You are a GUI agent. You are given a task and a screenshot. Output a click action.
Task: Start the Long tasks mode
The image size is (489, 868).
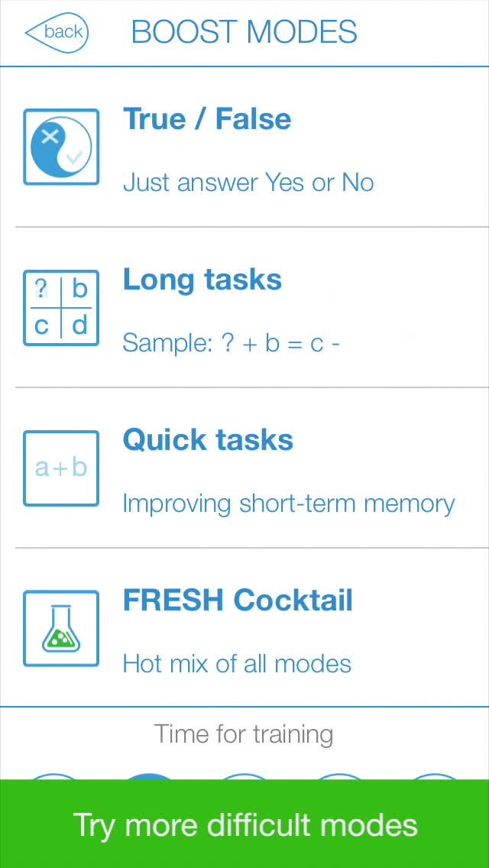[x=202, y=280]
